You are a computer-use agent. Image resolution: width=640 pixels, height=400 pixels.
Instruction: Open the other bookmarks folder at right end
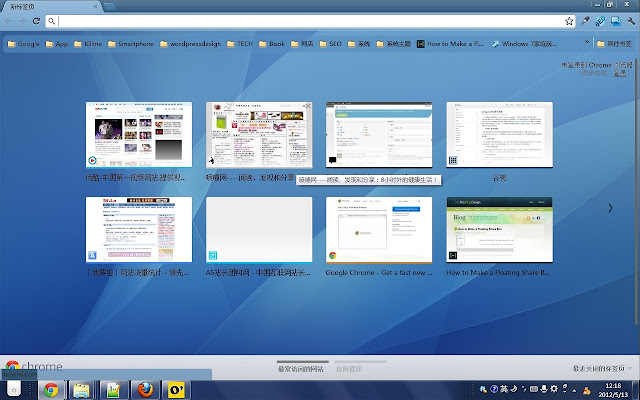[614, 44]
